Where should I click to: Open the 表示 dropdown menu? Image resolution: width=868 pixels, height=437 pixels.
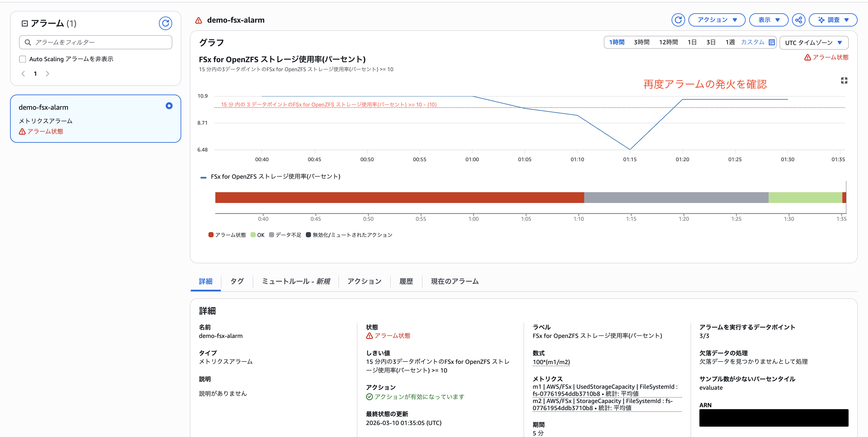(768, 20)
